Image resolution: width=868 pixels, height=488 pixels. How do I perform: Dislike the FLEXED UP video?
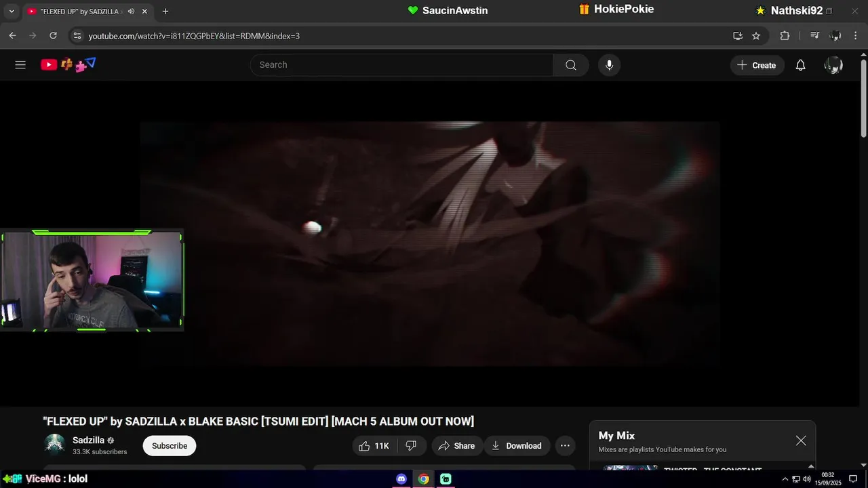[x=411, y=445]
